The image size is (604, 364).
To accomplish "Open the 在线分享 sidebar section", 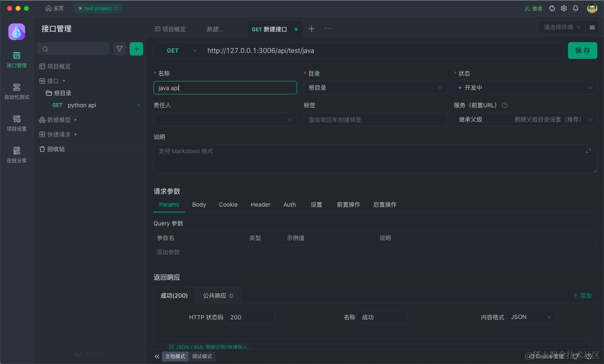I will (17, 155).
